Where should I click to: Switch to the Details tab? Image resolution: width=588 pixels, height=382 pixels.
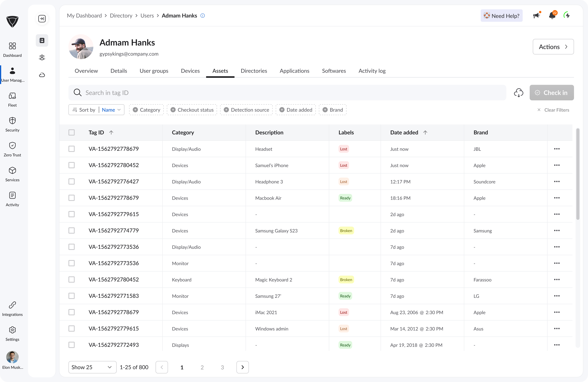click(x=119, y=71)
